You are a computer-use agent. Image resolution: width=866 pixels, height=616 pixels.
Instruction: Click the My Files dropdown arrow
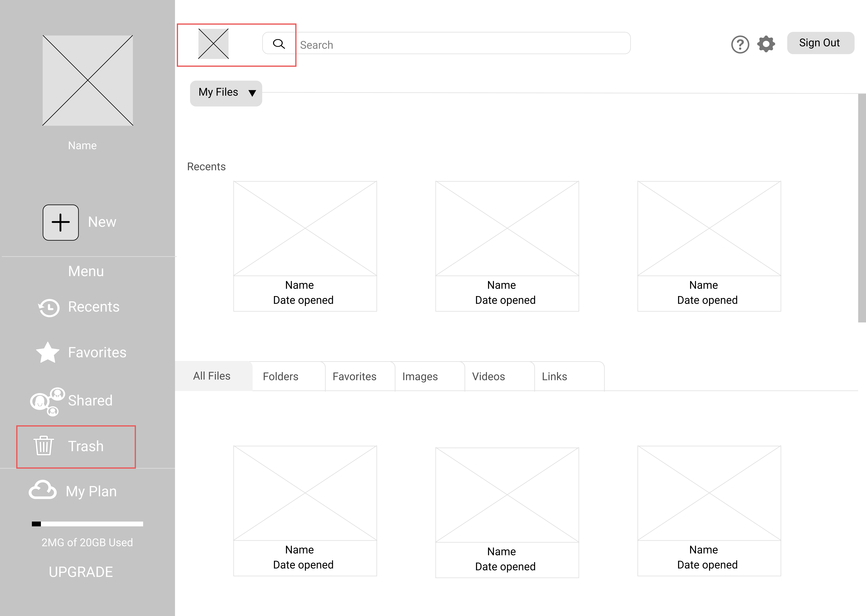[x=252, y=93]
